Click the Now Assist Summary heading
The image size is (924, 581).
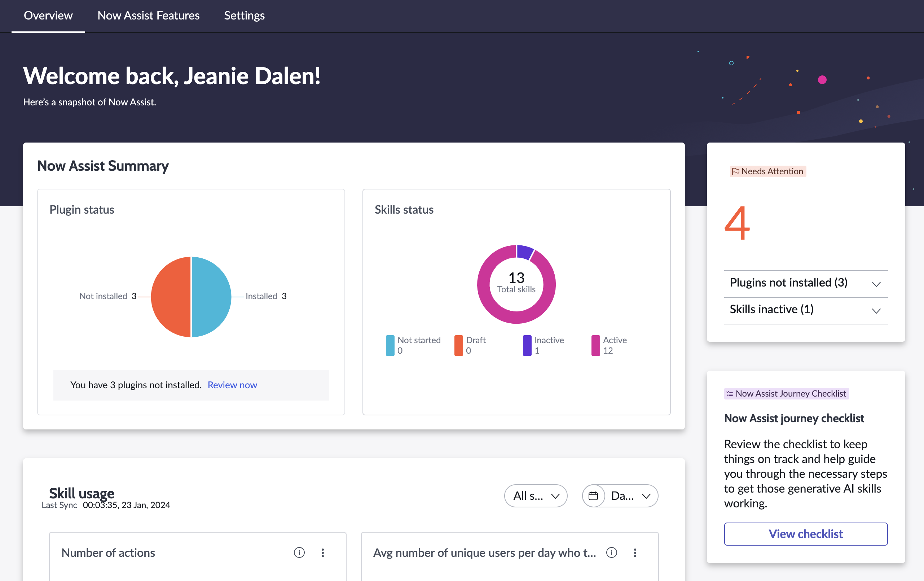(103, 166)
